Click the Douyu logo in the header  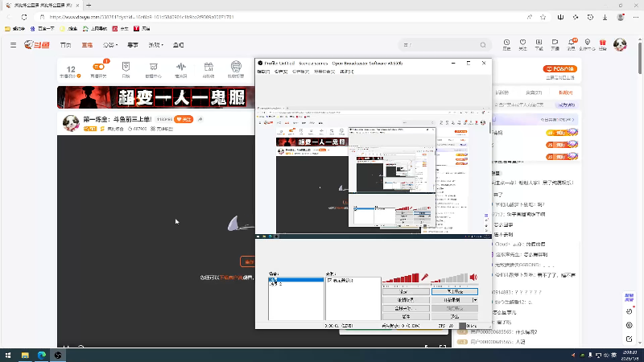coord(37,45)
